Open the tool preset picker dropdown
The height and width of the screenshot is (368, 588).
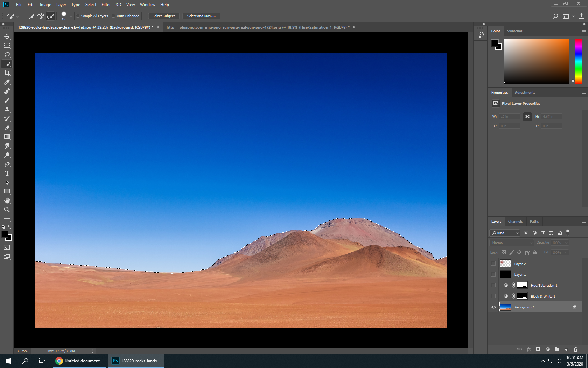coord(17,16)
